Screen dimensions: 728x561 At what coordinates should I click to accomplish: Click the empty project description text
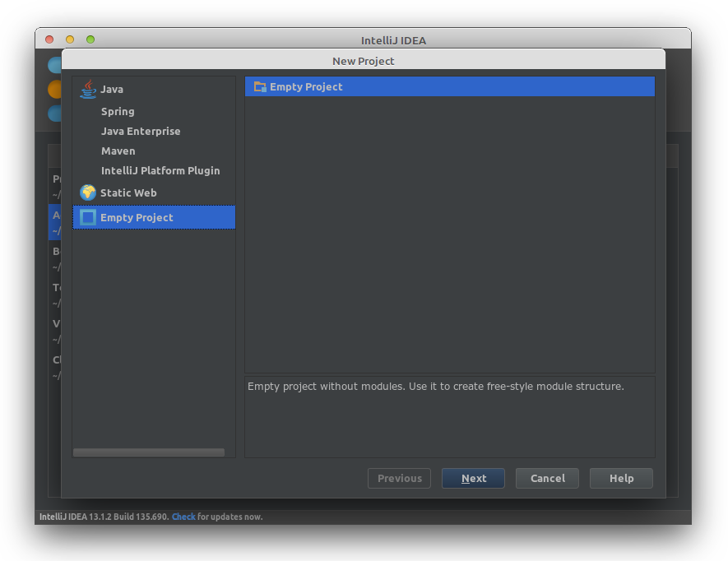(x=435, y=387)
